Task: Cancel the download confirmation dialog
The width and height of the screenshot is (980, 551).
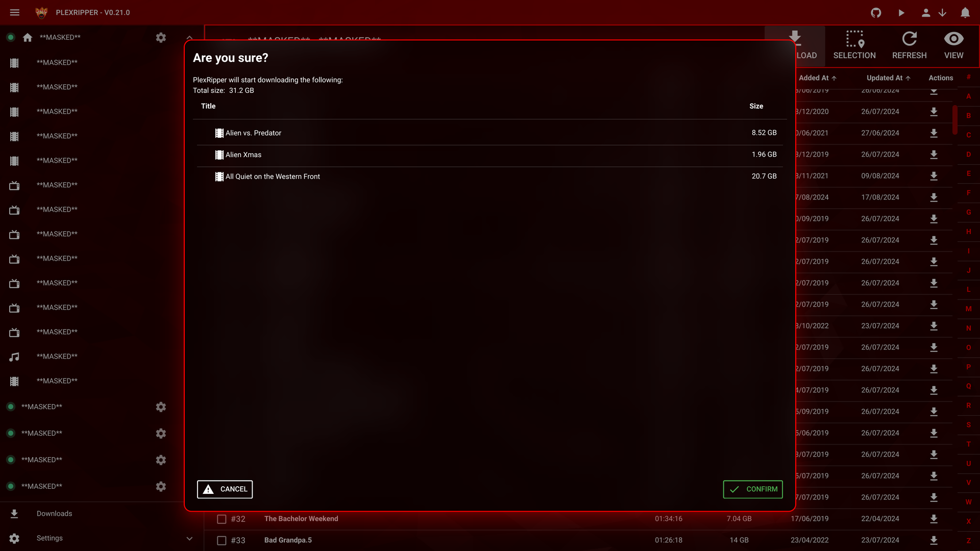Action: click(225, 489)
